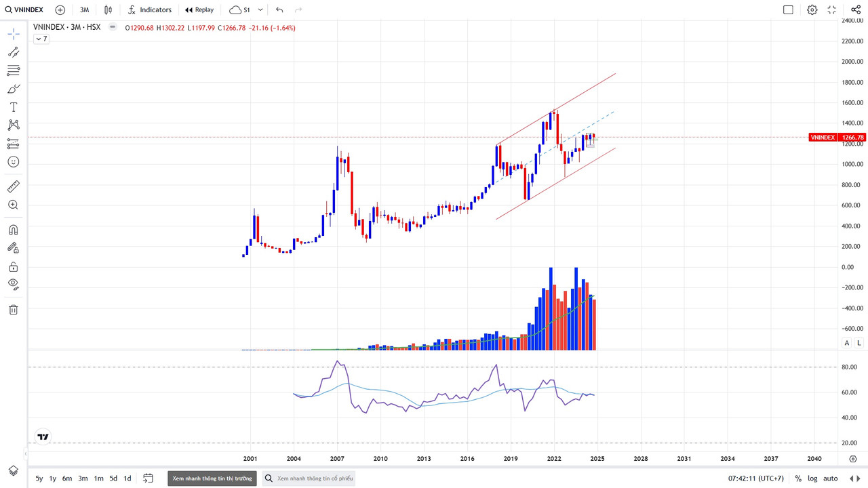Click the Xem nhanh thông tin thị trường button
Screen dimensions: 868x488
[x=213, y=479]
